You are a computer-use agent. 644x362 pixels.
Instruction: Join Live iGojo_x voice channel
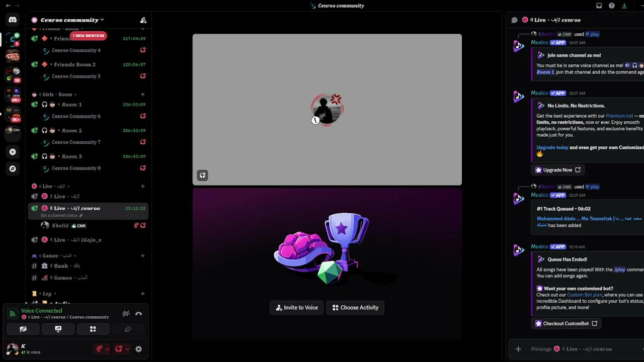point(88,240)
